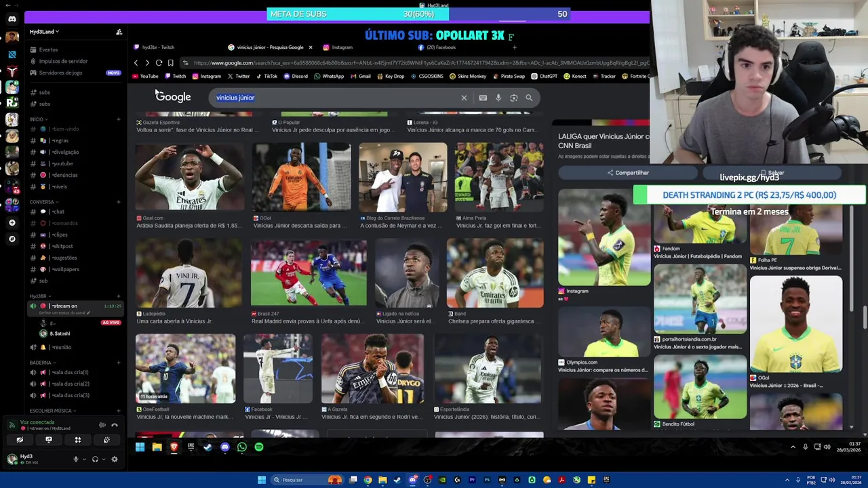Mute the Discord microphone
The height and width of the screenshot is (488, 868).
(76, 459)
